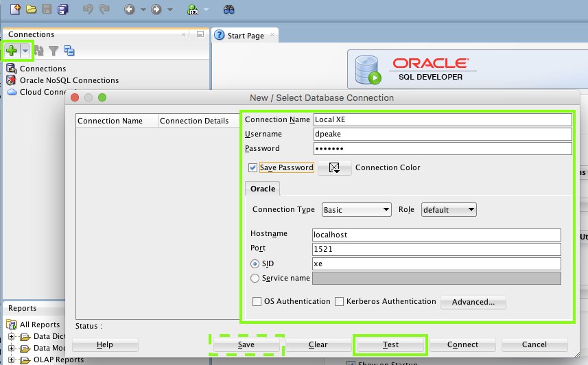Open dropdown arrow beside Back button
This screenshot has height=365, width=588.
pos(143,10)
